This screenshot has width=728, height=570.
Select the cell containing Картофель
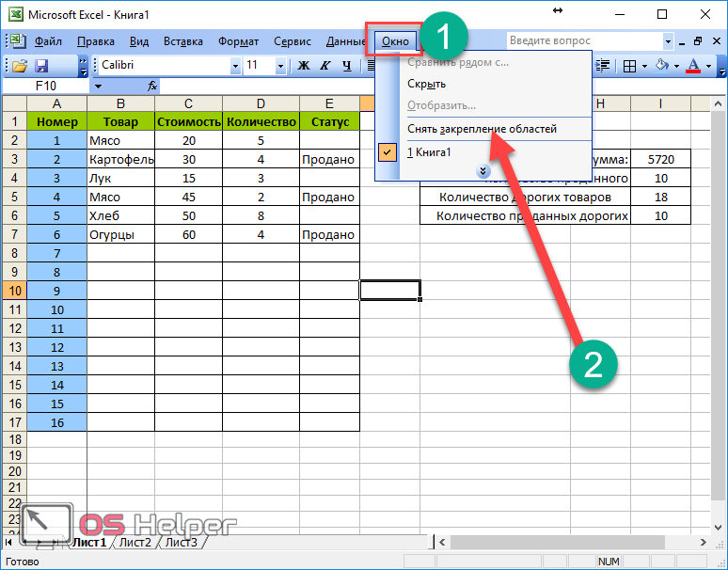pyautogui.click(x=120, y=159)
